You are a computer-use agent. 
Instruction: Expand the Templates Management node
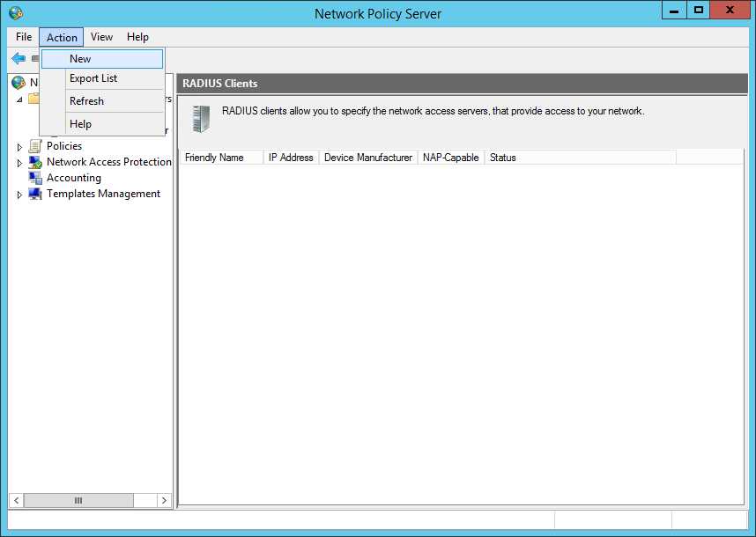19,195
